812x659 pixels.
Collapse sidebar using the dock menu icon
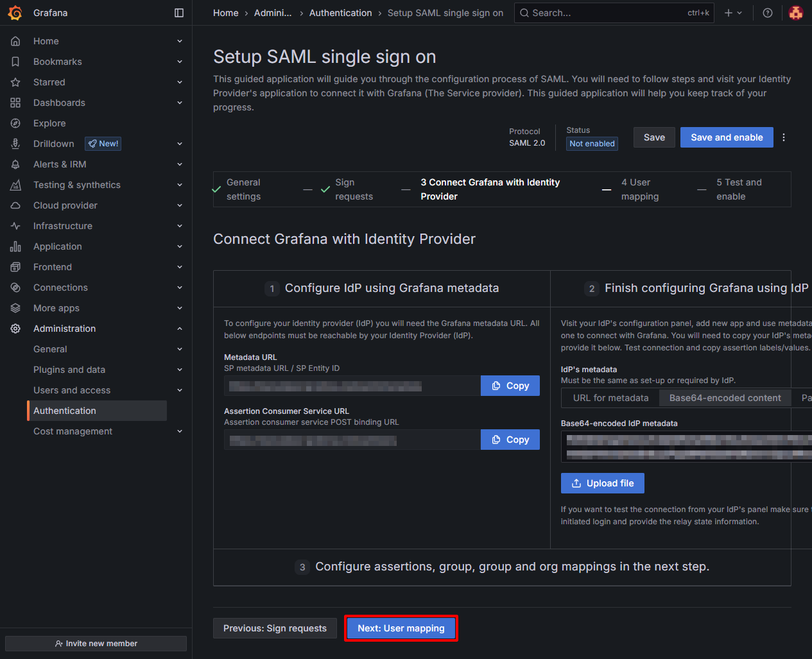pyautogui.click(x=179, y=13)
